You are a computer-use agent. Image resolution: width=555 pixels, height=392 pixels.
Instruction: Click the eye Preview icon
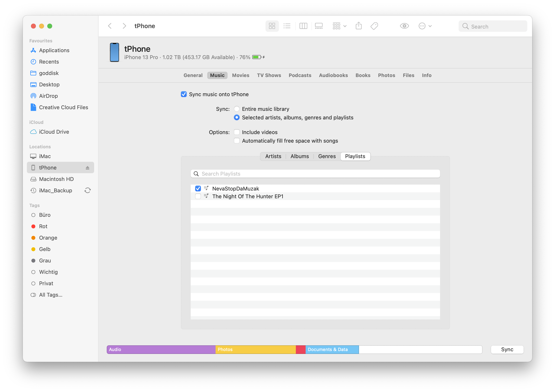[x=404, y=26]
